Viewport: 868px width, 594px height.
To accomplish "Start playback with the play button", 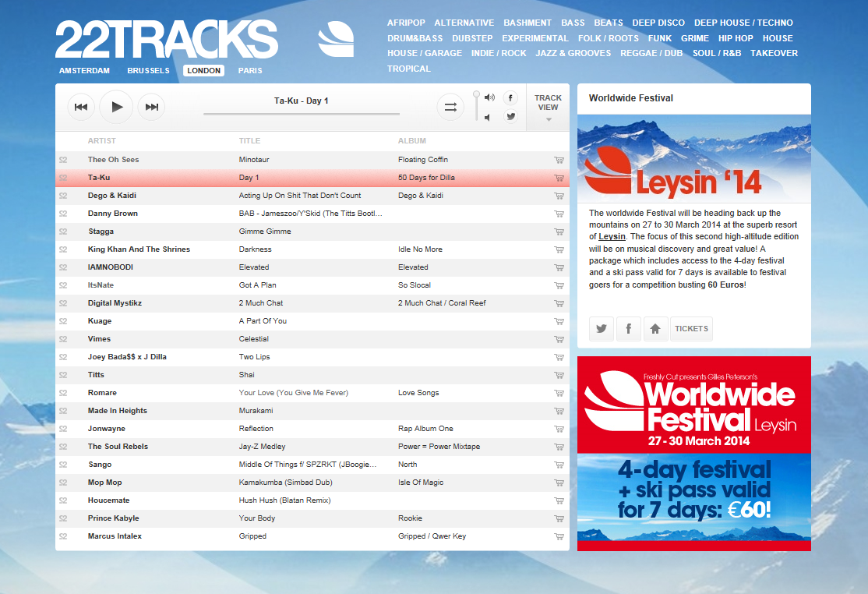I will pyautogui.click(x=116, y=107).
